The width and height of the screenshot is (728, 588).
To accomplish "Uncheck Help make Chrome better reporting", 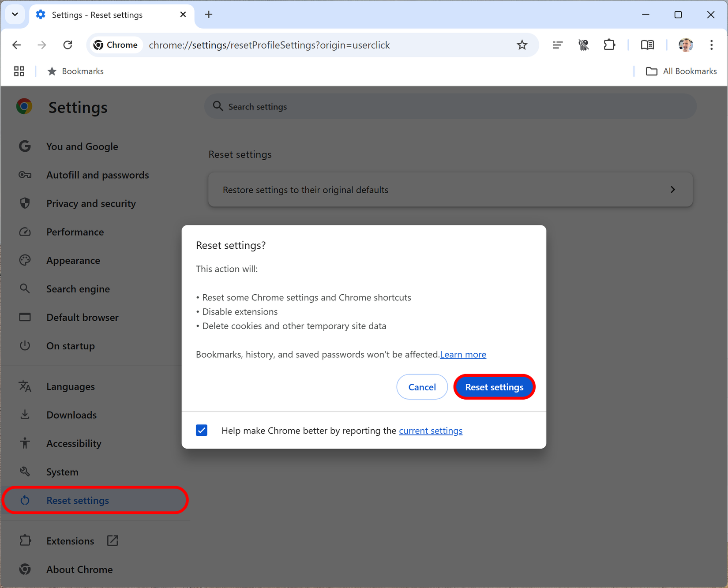I will [202, 430].
